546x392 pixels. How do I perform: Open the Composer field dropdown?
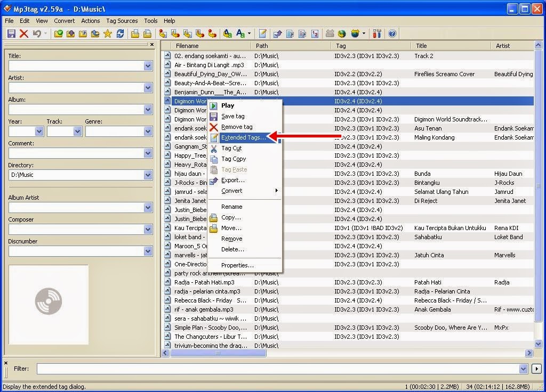[148, 229]
